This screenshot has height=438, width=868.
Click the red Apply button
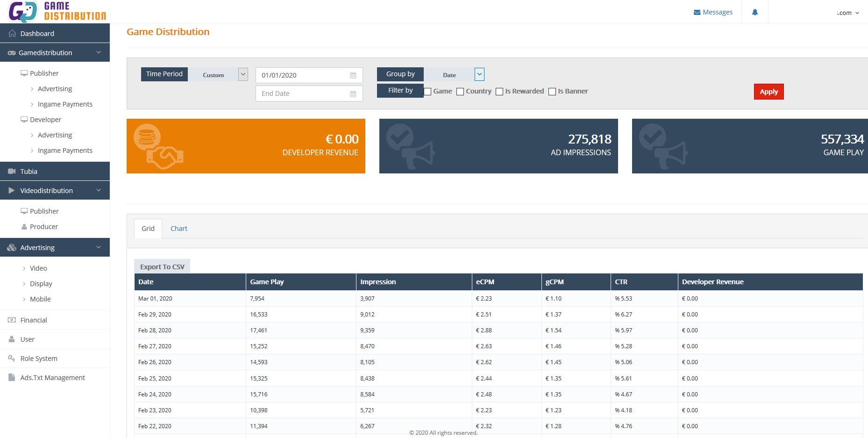click(x=768, y=92)
